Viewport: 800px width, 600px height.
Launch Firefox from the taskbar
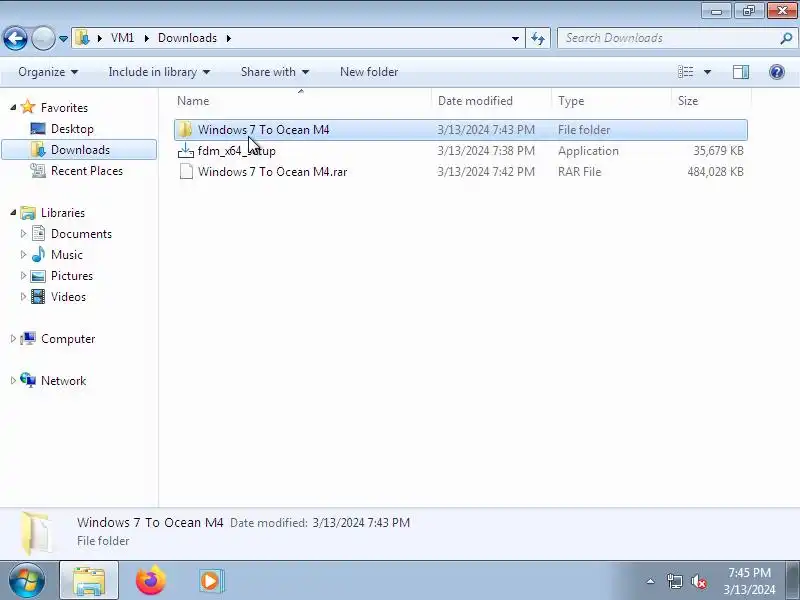151,581
